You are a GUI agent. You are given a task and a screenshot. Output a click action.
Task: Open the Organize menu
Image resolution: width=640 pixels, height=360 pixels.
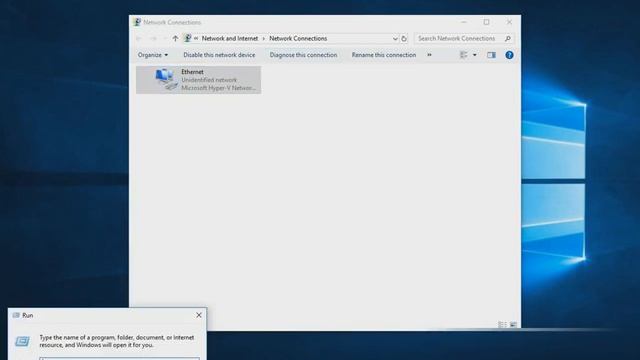[x=153, y=55]
